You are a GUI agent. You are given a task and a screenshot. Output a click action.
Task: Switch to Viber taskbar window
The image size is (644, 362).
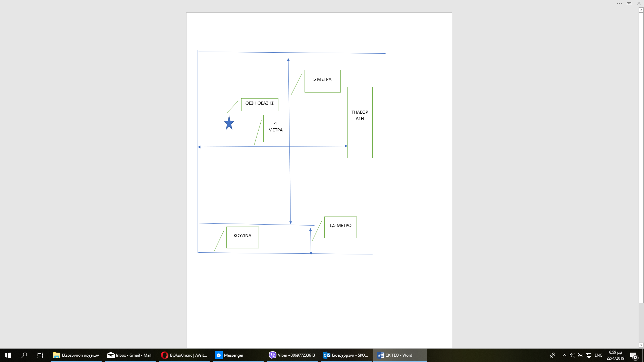click(x=292, y=355)
